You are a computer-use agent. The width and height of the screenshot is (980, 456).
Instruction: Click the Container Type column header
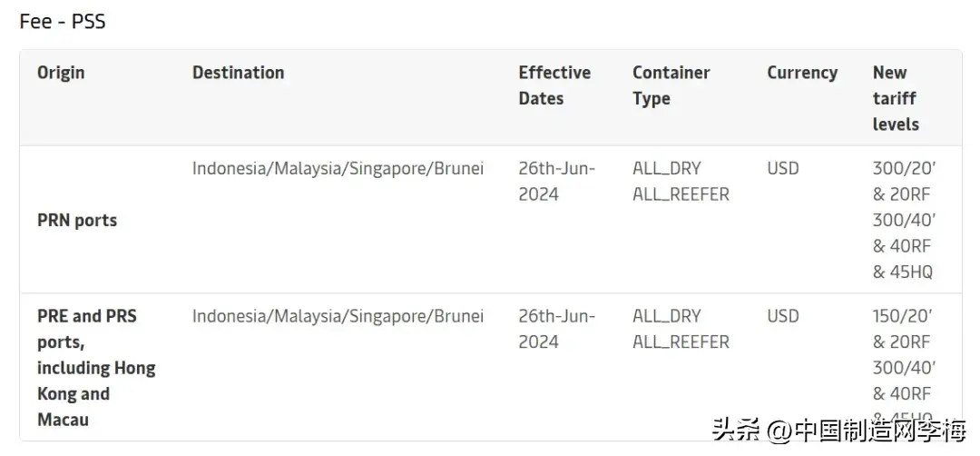[671, 85]
